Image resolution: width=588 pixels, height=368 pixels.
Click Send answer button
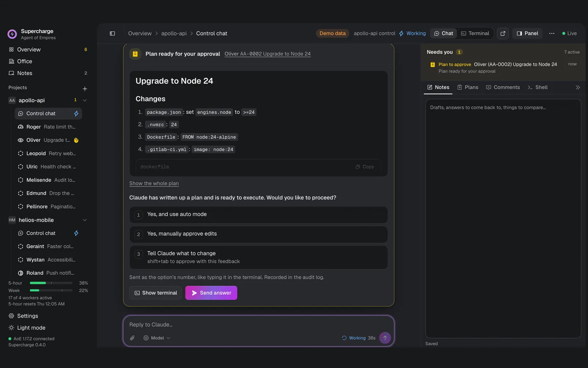[211, 293]
